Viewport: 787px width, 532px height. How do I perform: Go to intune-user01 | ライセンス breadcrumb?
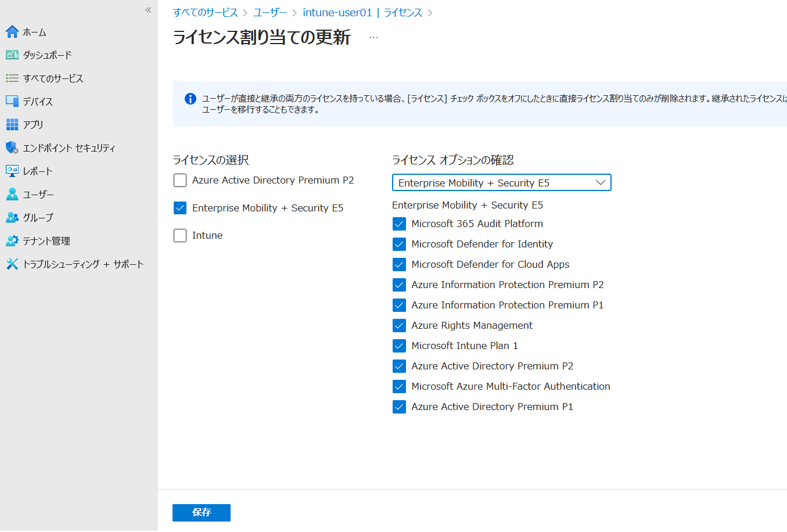click(x=362, y=13)
